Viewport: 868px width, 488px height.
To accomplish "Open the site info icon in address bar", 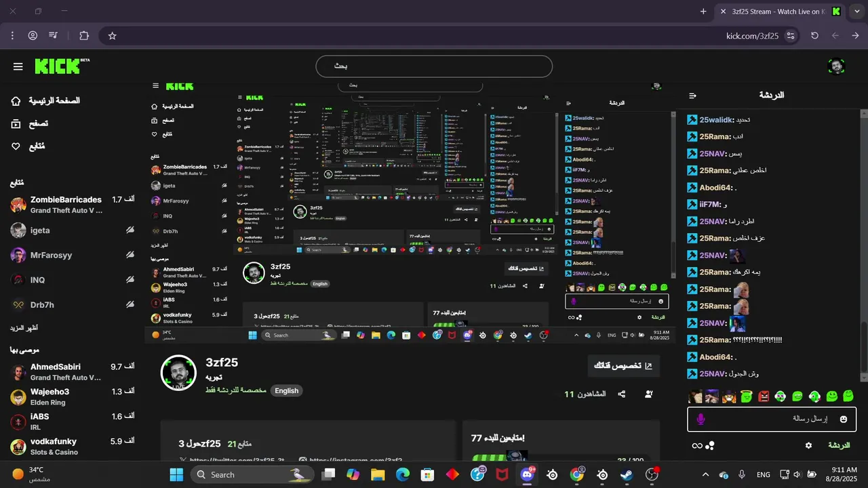I will 790,35.
